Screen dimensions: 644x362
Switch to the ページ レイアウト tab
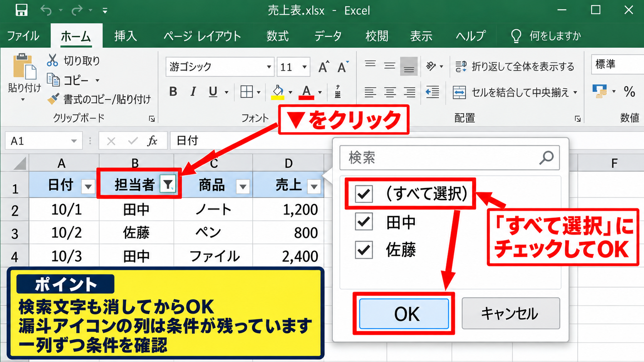click(202, 36)
